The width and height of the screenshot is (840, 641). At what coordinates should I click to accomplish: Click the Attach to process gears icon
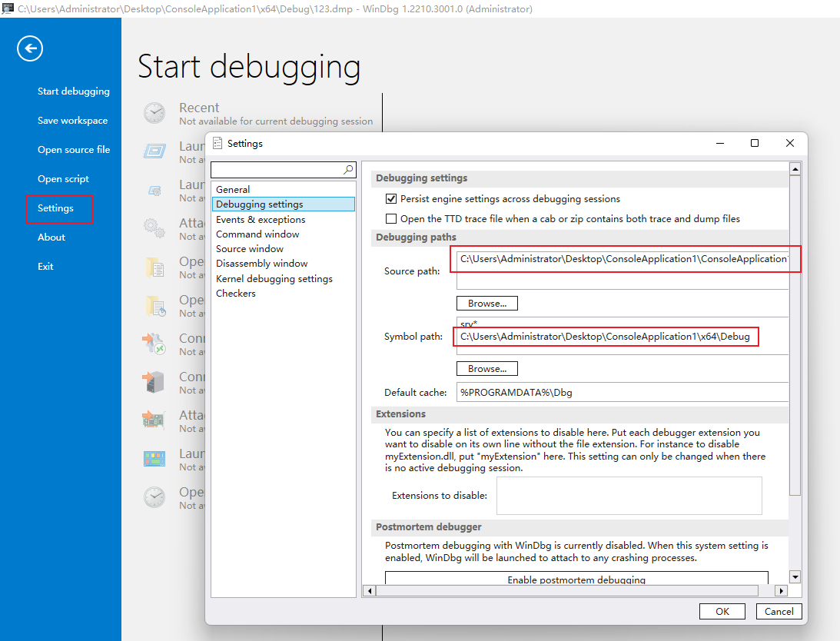click(x=154, y=228)
